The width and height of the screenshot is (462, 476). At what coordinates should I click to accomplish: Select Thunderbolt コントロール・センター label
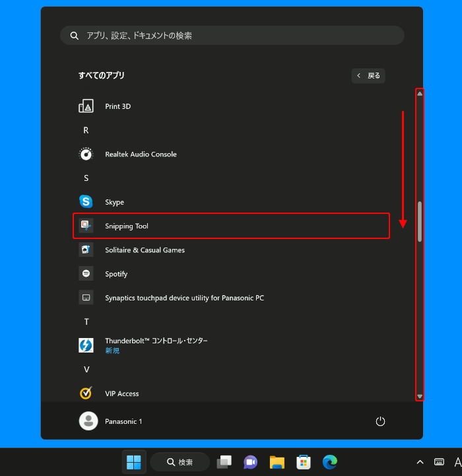tap(156, 341)
